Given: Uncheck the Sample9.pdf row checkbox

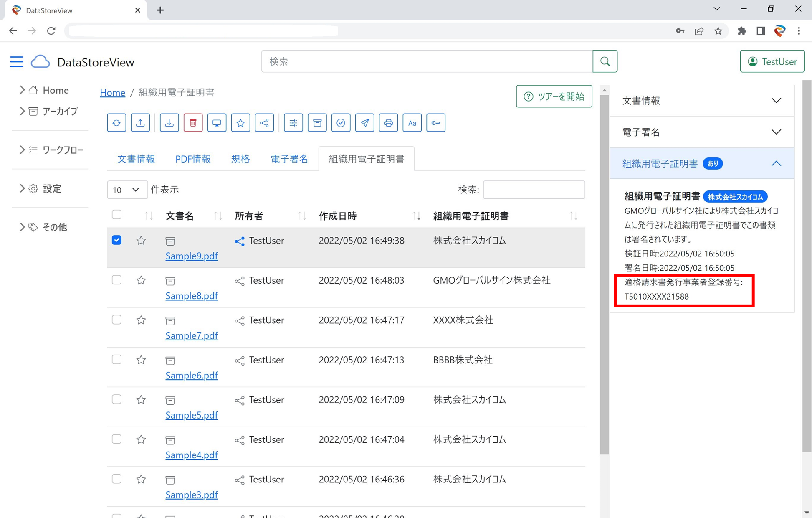Looking at the screenshot, I should pyautogui.click(x=117, y=240).
